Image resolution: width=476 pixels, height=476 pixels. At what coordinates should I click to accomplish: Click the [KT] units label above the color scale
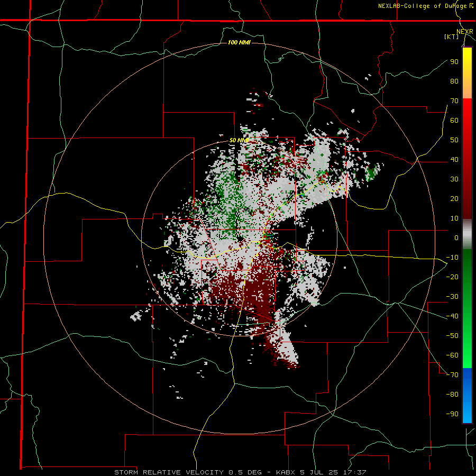(452, 36)
